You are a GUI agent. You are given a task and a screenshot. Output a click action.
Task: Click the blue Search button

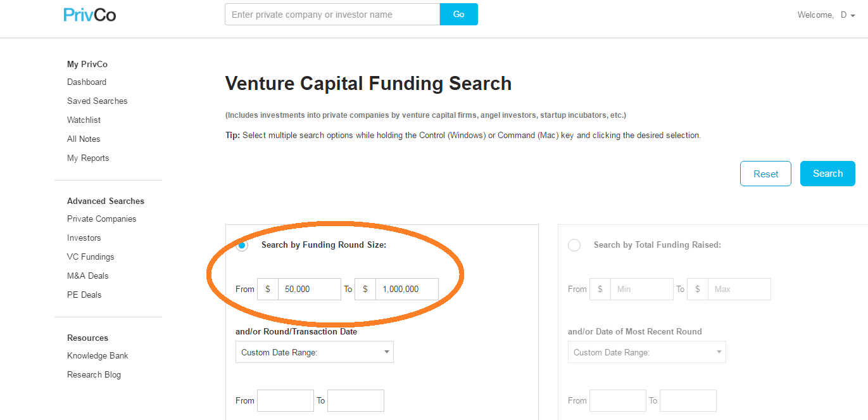click(x=827, y=174)
